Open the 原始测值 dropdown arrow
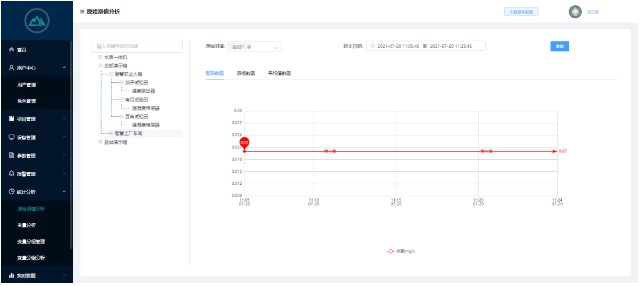The height and width of the screenshot is (286, 644). click(x=275, y=47)
